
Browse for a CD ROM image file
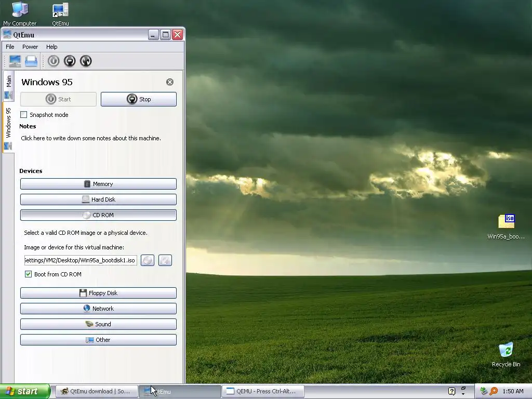165,260
